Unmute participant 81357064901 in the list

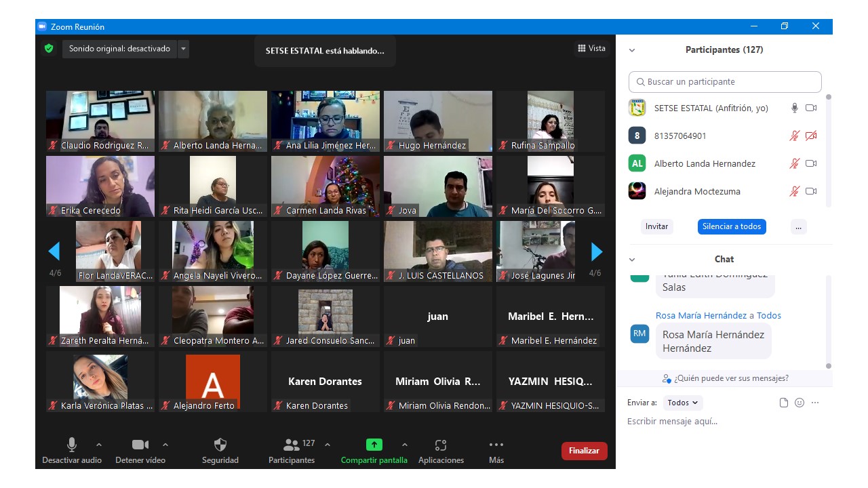(795, 136)
